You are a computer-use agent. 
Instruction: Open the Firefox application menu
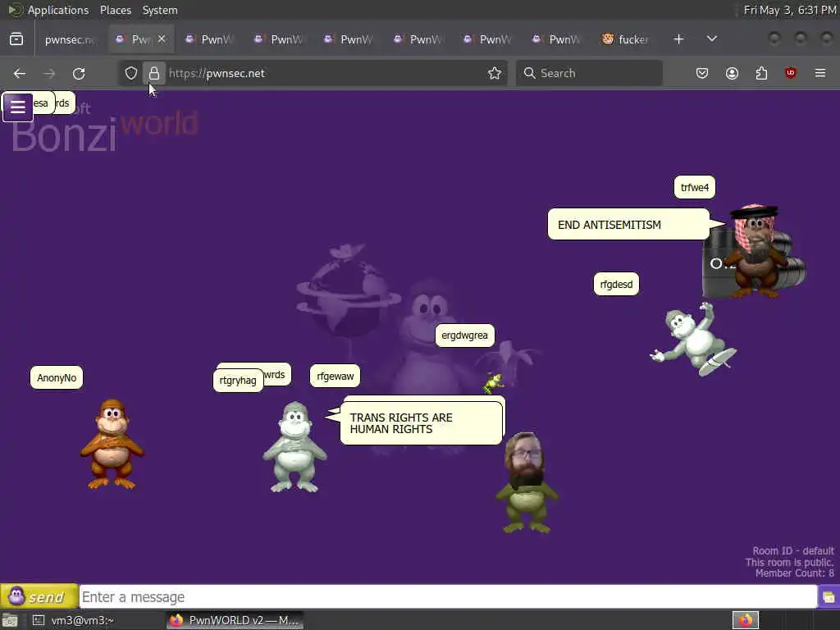pos(820,73)
